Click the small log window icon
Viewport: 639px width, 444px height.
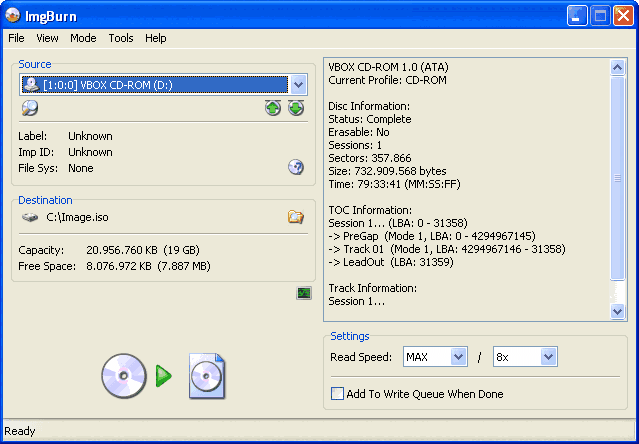coord(304,292)
